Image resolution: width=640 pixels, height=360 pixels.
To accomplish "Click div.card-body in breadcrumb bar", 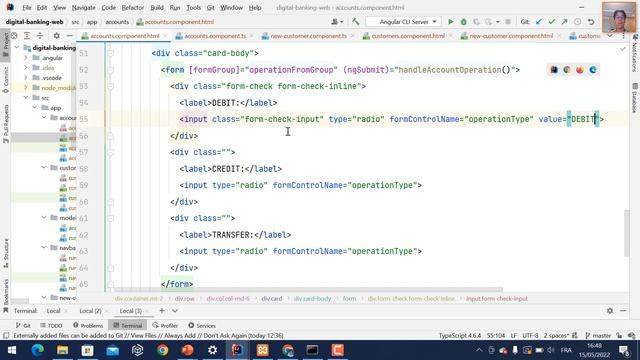I will tap(312, 299).
